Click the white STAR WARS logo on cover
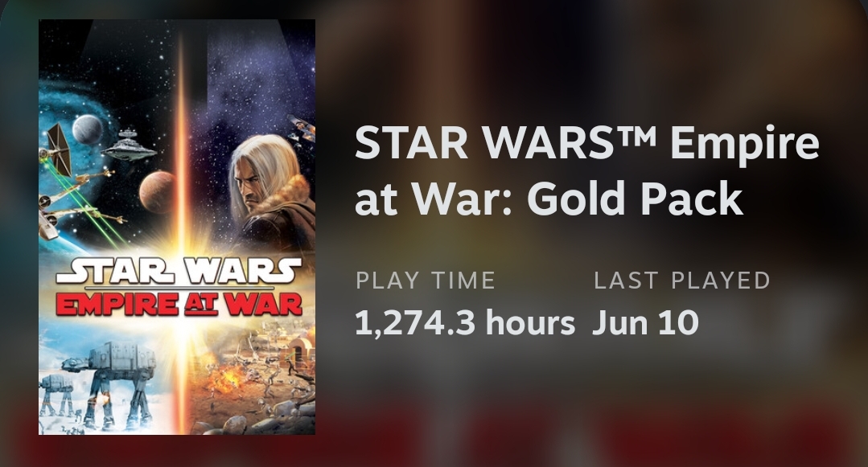 point(179,271)
